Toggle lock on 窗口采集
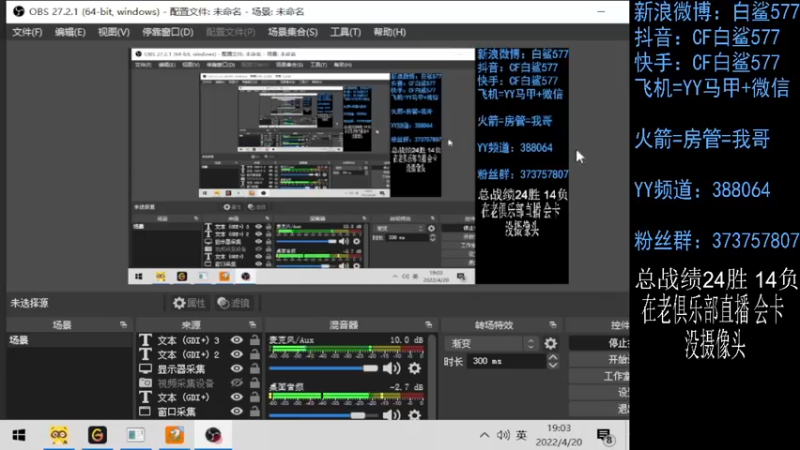Screen dimensions: 800x450 click(255, 411)
